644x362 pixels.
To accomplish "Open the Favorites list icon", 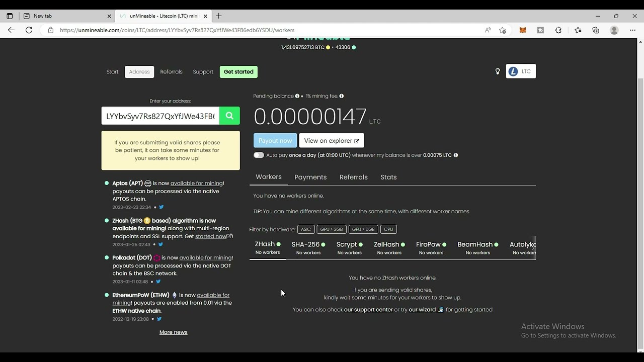I will point(578,30).
